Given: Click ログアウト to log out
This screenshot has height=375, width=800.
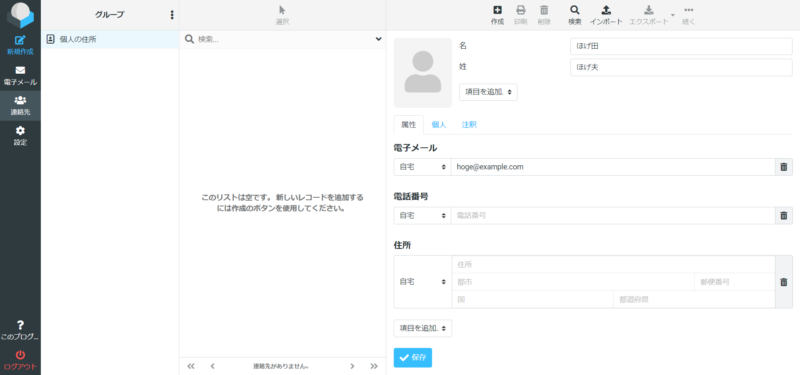Looking at the screenshot, I should pyautogui.click(x=20, y=360).
